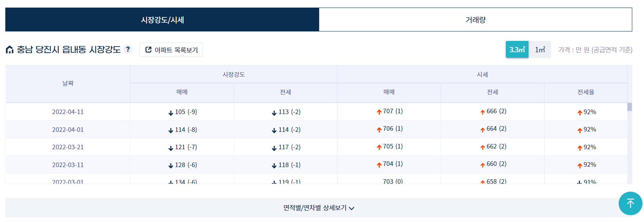
Task: Select the 2022-04-01 date row
Action: 68,130
